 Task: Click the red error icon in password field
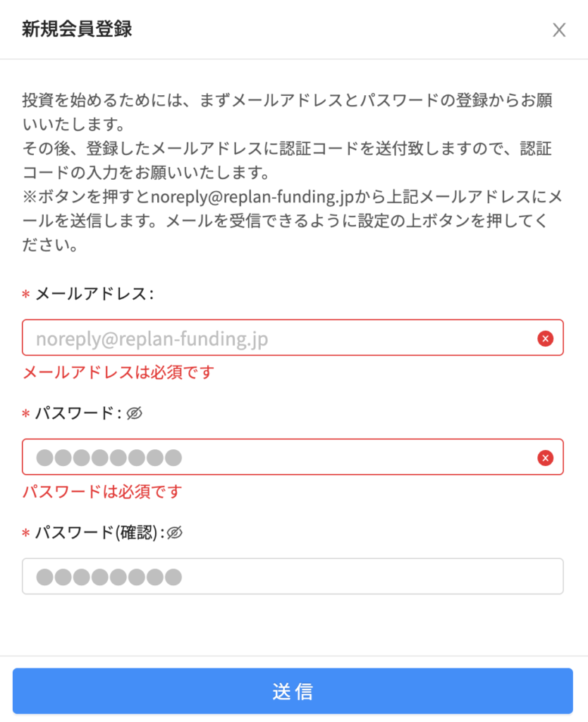(545, 458)
